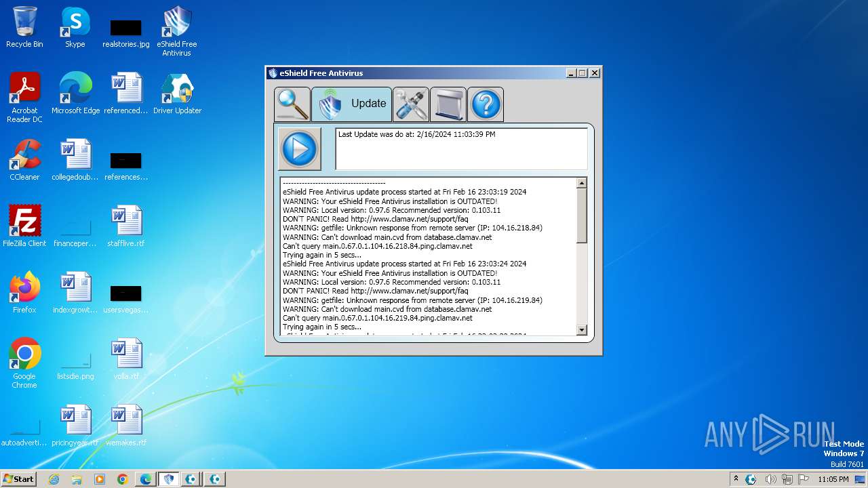Screen dimensions: 868x488
Task: Select indexgrowt... Word document icon
Action: tap(75, 293)
